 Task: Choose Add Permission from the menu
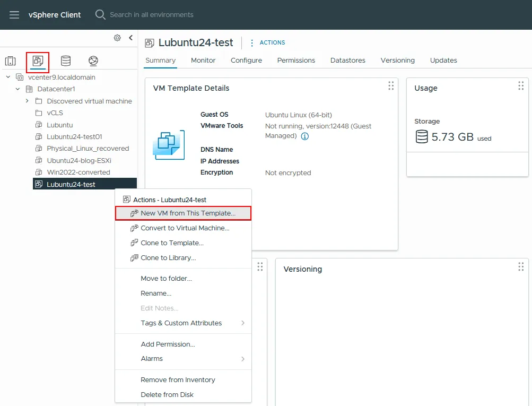point(183,344)
